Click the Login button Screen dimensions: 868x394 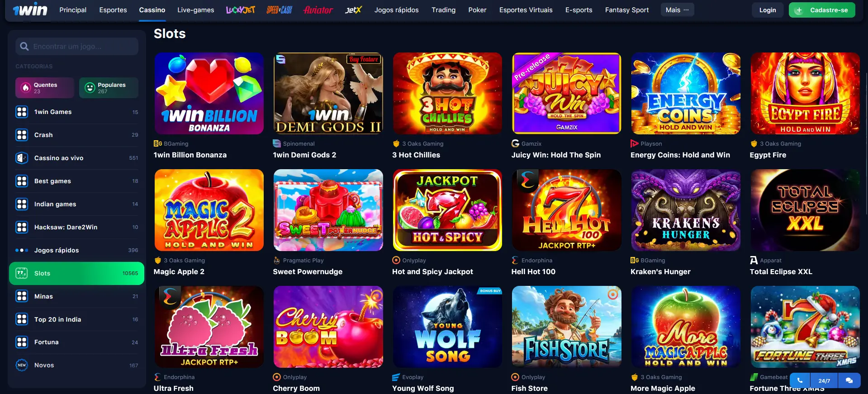pyautogui.click(x=768, y=10)
